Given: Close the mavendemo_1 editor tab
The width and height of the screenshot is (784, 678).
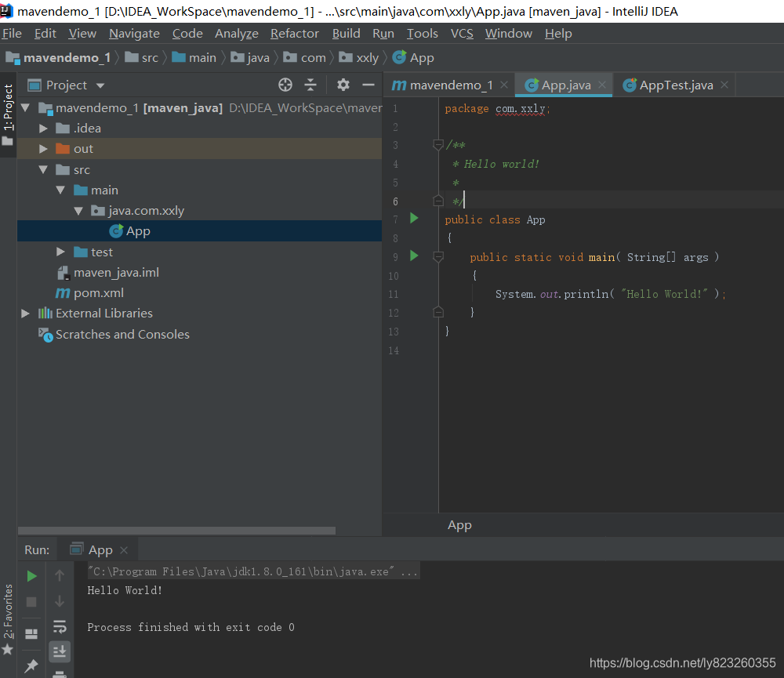Looking at the screenshot, I should click(504, 85).
